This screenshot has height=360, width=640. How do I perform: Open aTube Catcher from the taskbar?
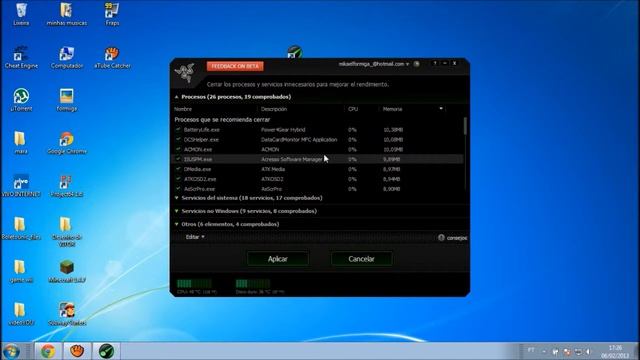[x=77, y=351]
